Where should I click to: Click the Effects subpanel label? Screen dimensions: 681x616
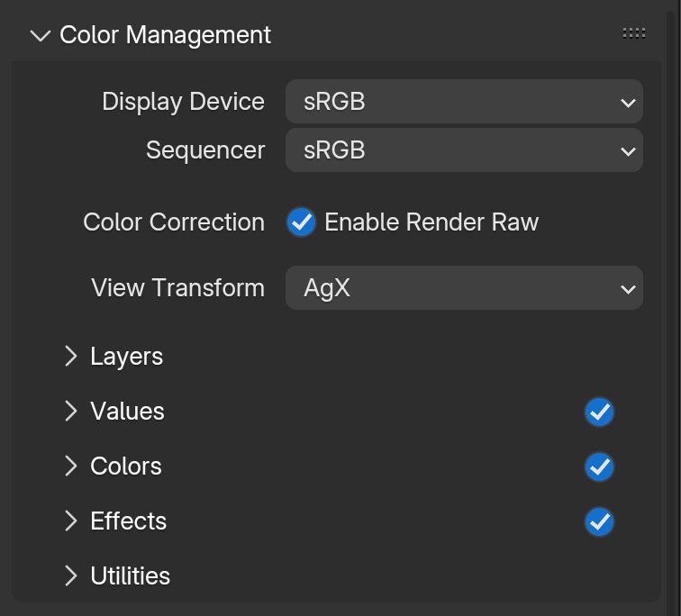129,521
